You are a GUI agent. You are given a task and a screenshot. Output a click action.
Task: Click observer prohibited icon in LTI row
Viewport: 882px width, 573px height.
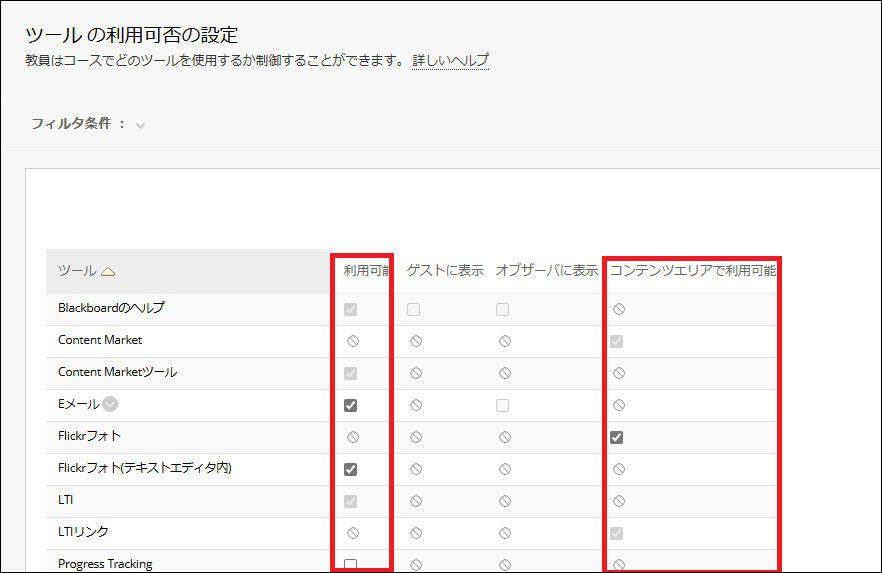coord(505,501)
